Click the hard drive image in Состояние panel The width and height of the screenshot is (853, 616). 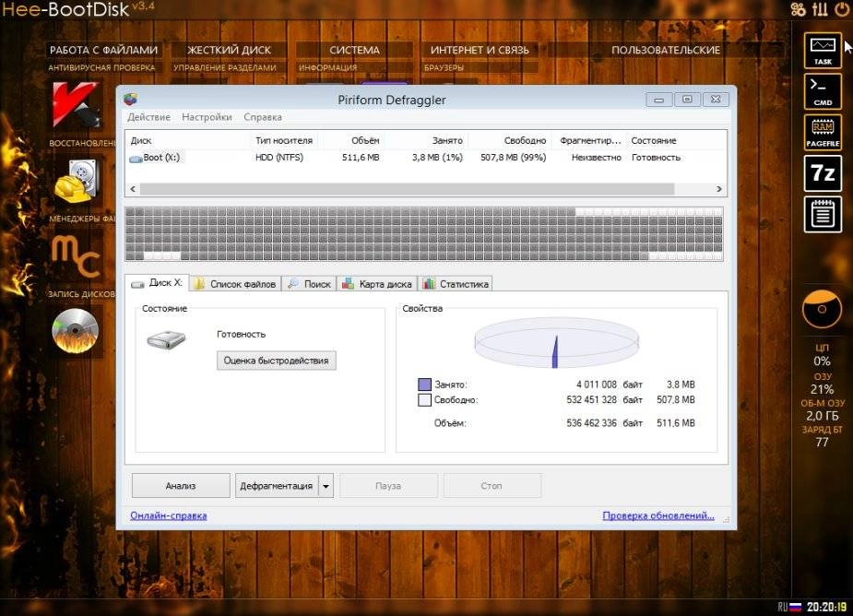pyautogui.click(x=167, y=339)
